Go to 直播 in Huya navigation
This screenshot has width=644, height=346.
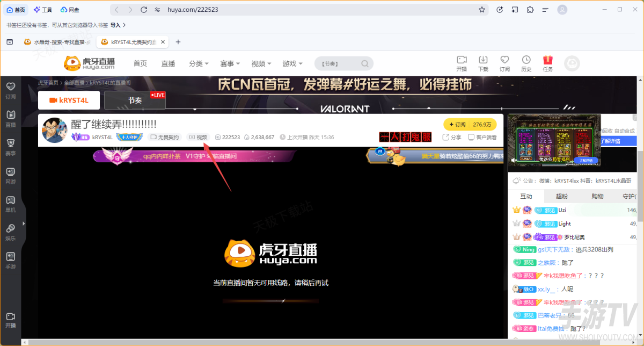coord(168,63)
